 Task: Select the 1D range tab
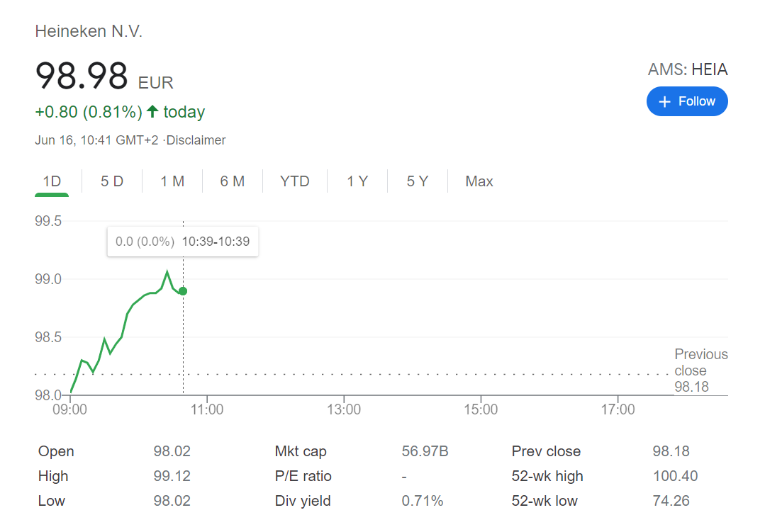coord(52,181)
